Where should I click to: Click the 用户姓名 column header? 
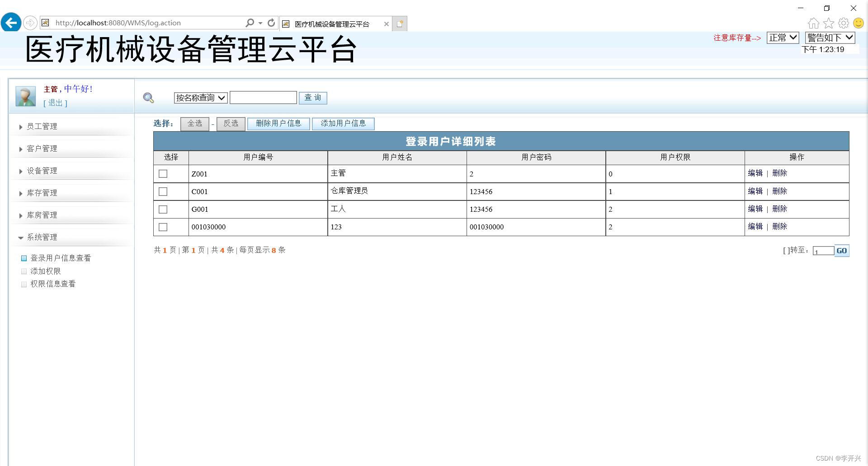[x=397, y=157]
